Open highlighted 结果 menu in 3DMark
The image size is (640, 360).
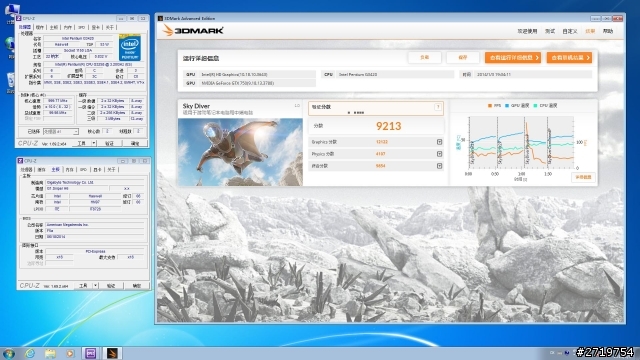coord(590,31)
